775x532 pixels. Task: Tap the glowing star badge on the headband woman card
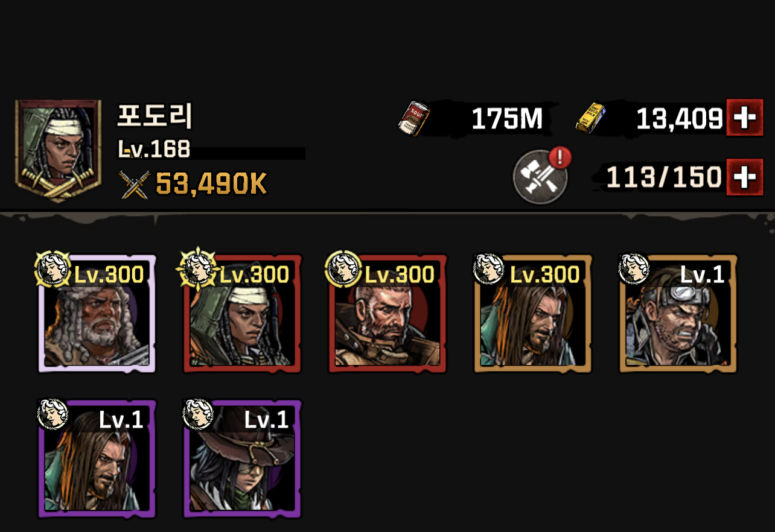[197, 269]
